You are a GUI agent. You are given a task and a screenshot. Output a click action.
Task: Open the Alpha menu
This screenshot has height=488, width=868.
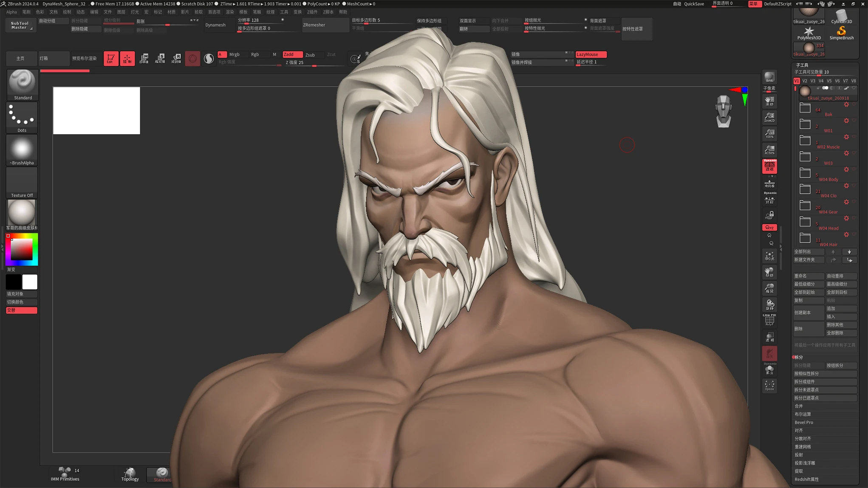click(x=11, y=12)
